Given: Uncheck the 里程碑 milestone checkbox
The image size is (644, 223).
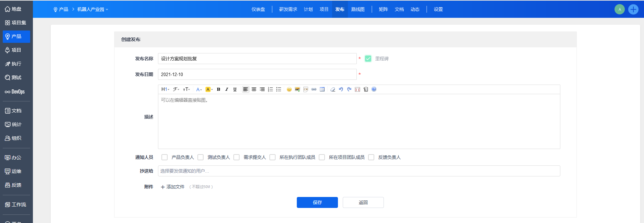Looking at the screenshot, I should [368, 59].
